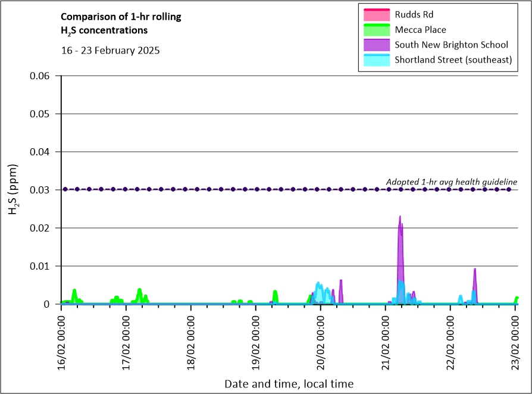This screenshot has width=532, height=394.
Task: Click the Rudds Rd pink legend swatch
Action: [x=374, y=14]
